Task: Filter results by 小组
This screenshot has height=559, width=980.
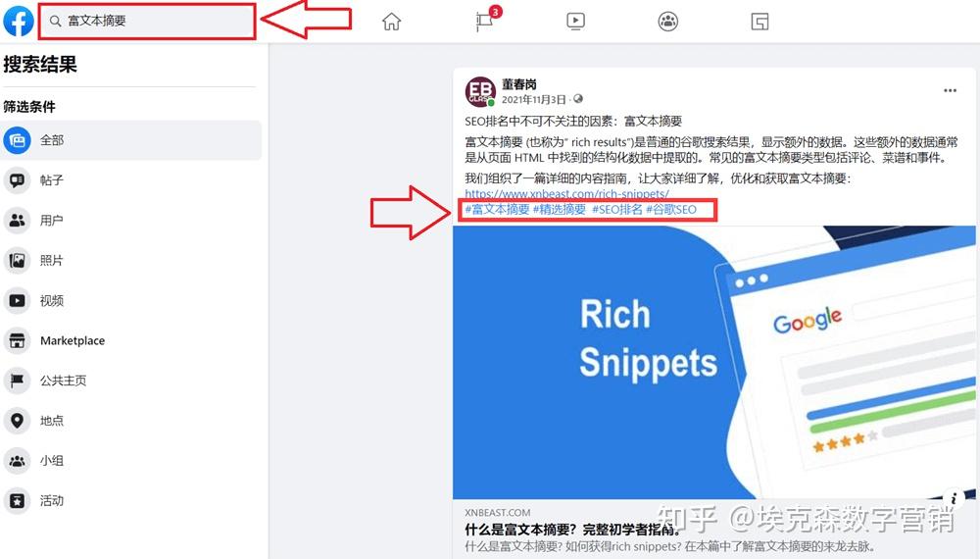Action: click(x=131, y=460)
